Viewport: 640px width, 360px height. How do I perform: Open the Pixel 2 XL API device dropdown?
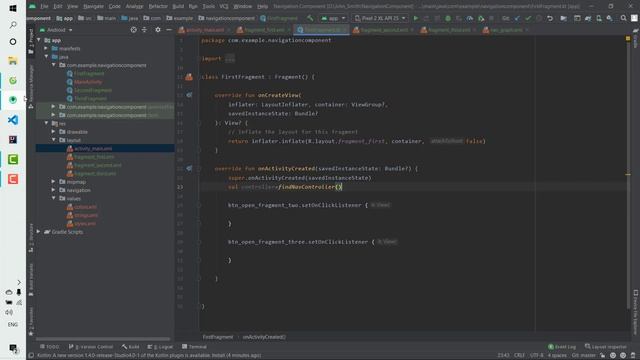pyautogui.click(x=380, y=18)
